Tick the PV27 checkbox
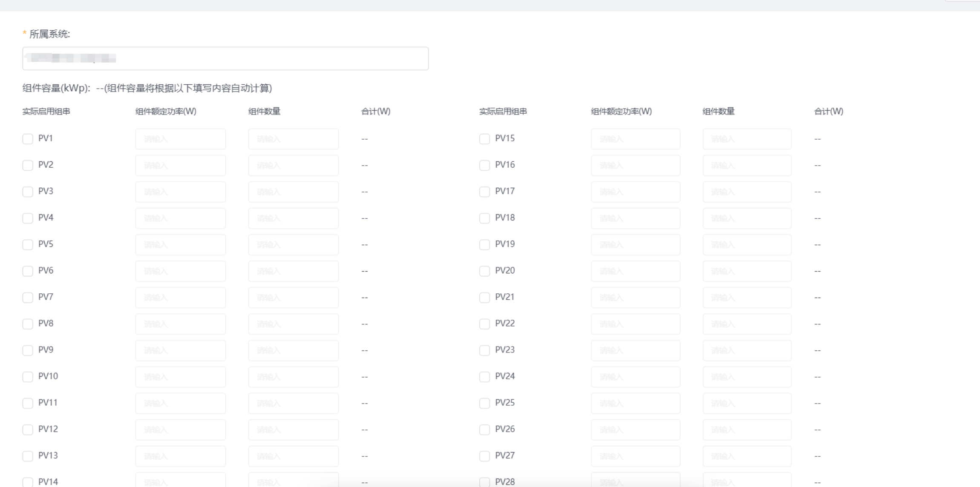Viewport: 980px width, 487px height. click(x=484, y=456)
